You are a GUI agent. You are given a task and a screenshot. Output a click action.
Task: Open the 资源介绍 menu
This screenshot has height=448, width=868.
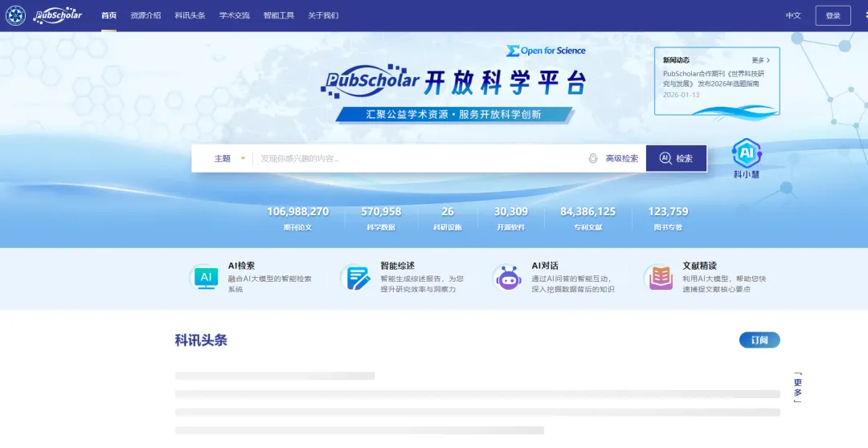click(x=145, y=15)
